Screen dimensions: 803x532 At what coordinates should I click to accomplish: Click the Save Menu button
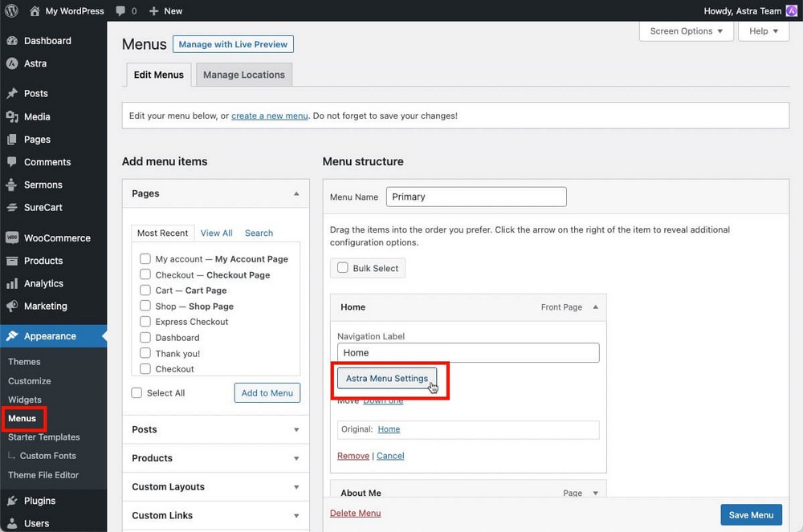tap(751, 514)
